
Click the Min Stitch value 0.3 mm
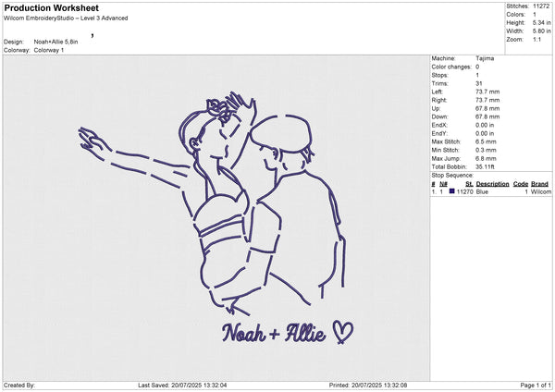(x=486, y=150)
